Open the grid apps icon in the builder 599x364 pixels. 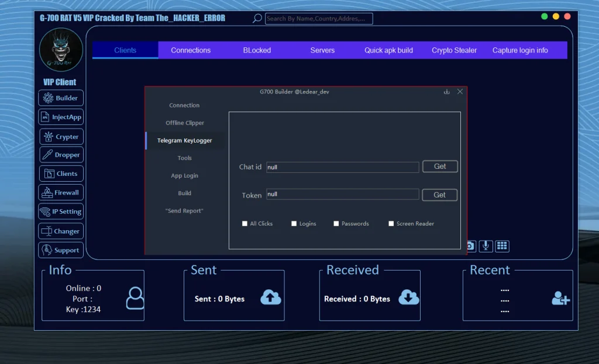[502, 246]
